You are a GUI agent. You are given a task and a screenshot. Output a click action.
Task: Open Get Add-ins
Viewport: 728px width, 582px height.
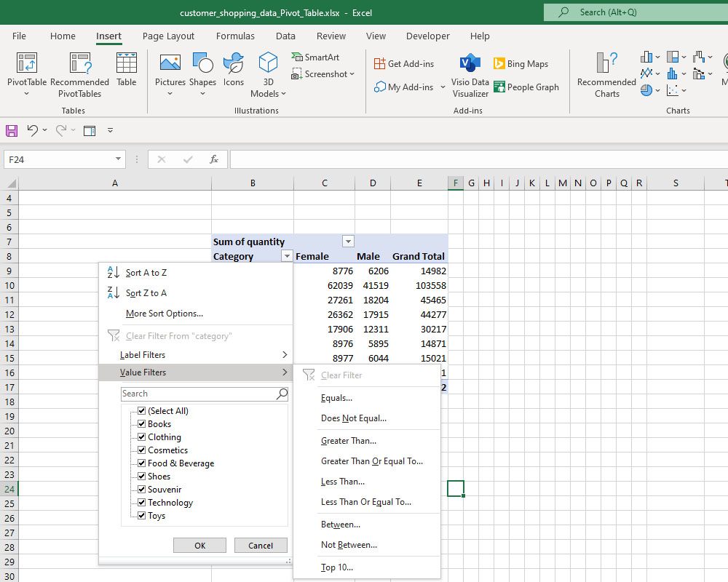click(404, 63)
